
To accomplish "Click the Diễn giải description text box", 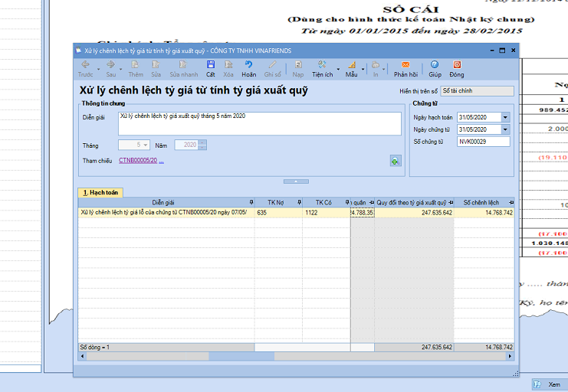I will point(259,124).
